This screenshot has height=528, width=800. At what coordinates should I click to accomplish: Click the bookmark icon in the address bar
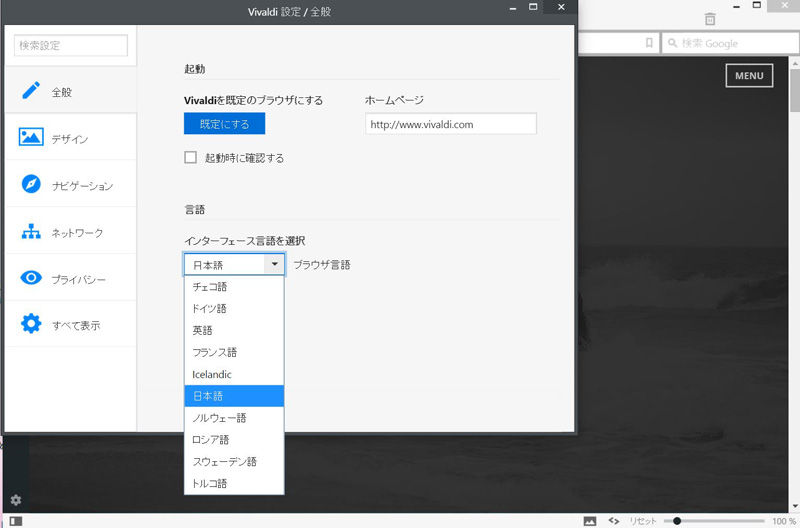[649, 43]
